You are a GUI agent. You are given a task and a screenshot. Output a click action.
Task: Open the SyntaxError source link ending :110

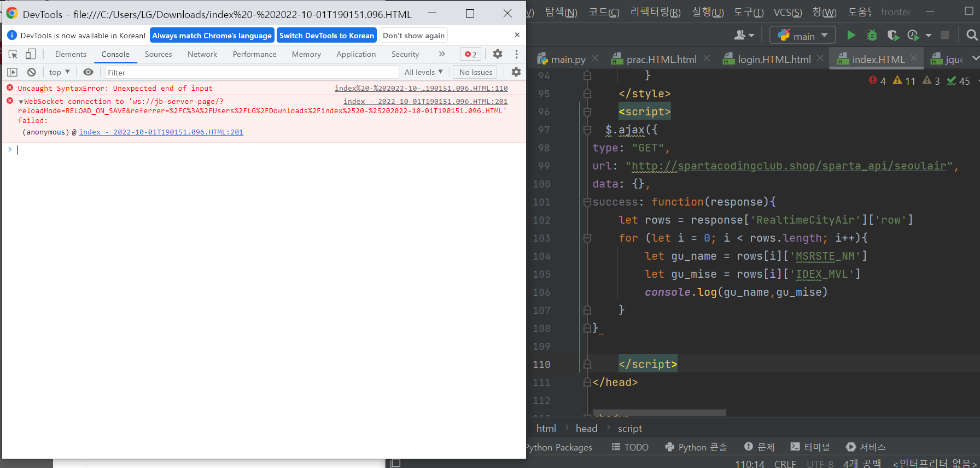(x=421, y=88)
